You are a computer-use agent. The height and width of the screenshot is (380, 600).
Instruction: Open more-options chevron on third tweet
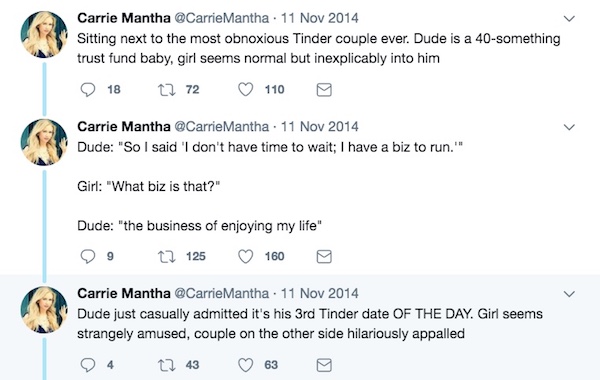[x=569, y=294]
